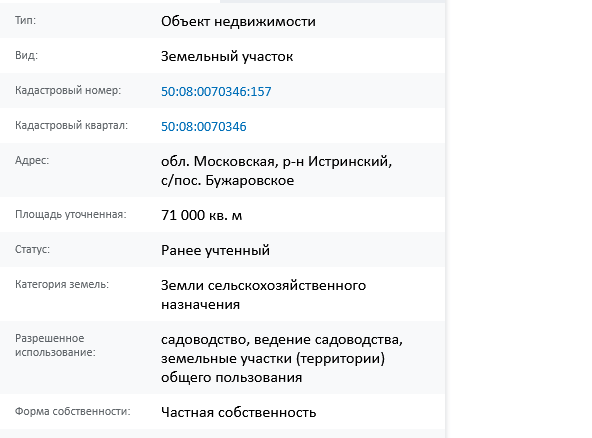
Task: Open cadastral quarter link 50:08:0070346
Action: point(204,126)
